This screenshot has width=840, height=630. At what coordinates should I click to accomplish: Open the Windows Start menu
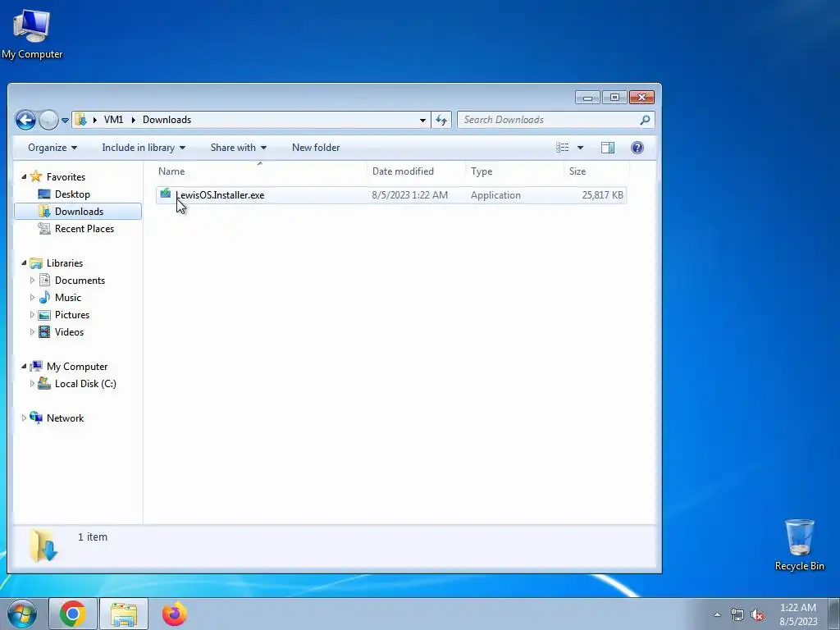22,614
